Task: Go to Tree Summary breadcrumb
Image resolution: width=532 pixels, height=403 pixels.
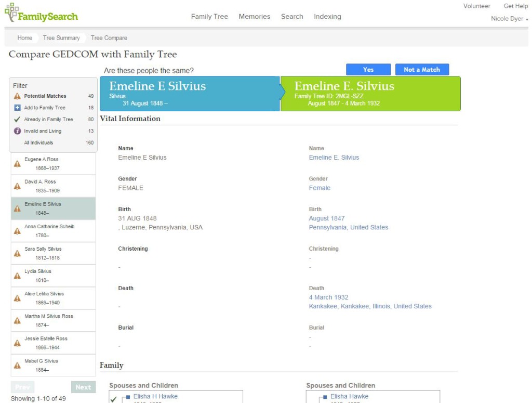Action: click(x=61, y=37)
